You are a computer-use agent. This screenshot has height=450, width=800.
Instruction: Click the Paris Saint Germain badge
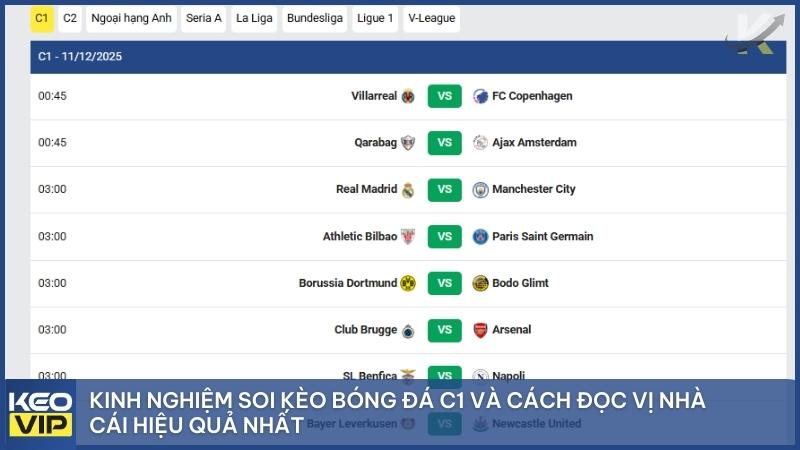pyautogui.click(x=481, y=237)
